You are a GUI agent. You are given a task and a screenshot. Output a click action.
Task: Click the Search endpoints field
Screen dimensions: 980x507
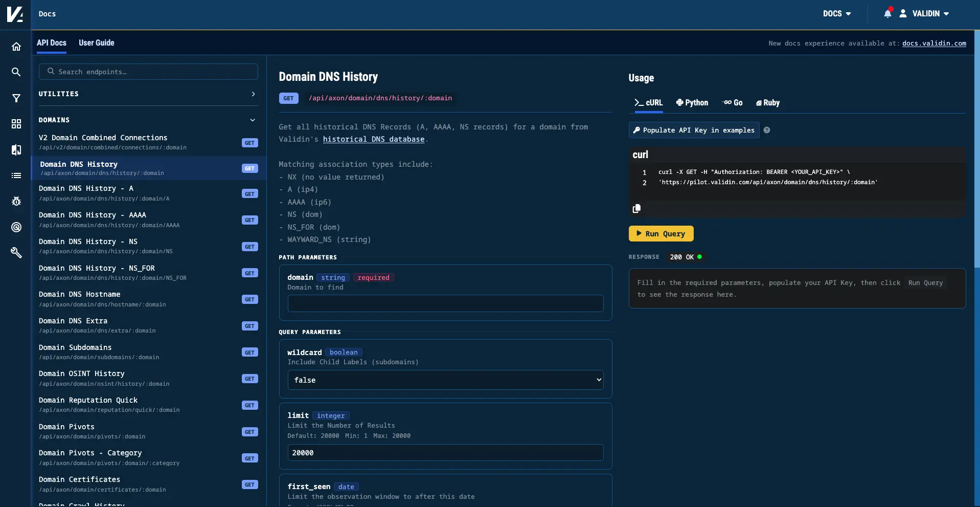point(148,72)
